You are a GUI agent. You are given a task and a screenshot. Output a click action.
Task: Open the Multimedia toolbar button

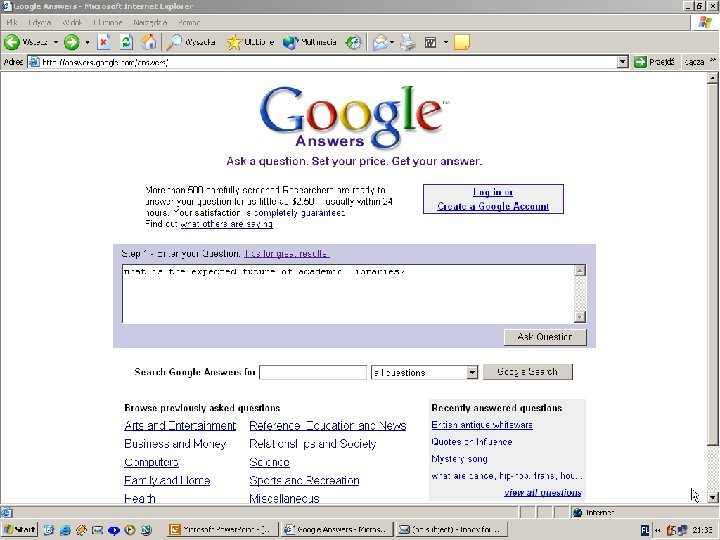coord(309,42)
